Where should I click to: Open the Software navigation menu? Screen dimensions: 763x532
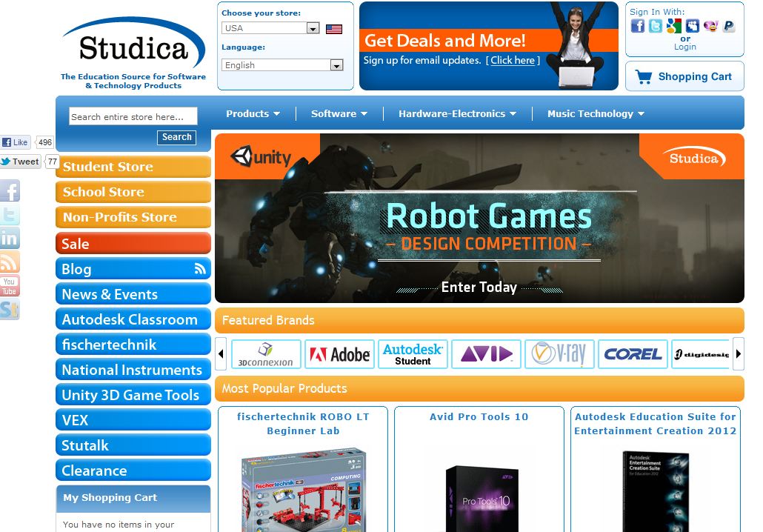pos(339,113)
